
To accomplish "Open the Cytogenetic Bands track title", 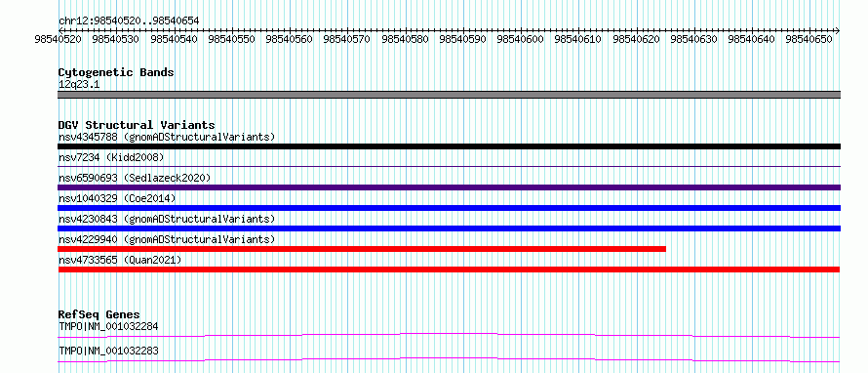I will [116, 72].
